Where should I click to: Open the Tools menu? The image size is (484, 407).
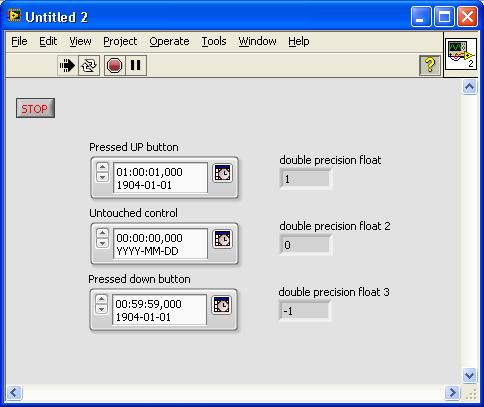(214, 41)
